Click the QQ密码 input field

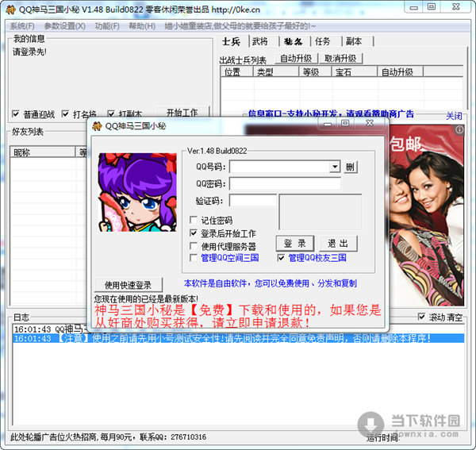285,183
